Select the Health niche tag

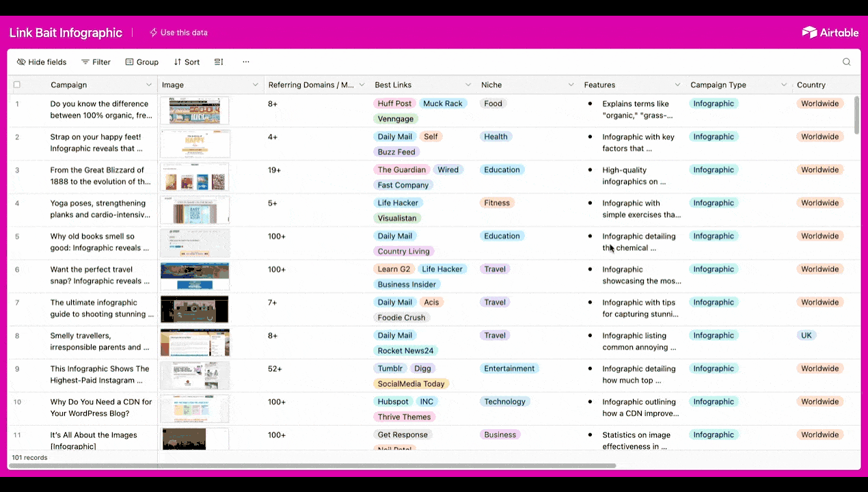pyautogui.click(x=496, y=137)
